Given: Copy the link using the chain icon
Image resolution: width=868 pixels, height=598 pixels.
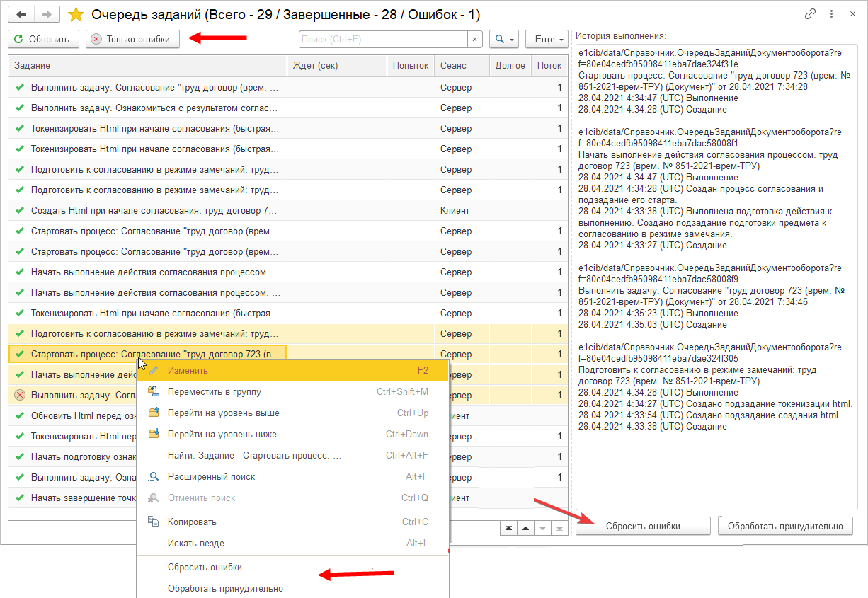Looking at the screenshot, I should pyautogui.click(x=810, y=14).
